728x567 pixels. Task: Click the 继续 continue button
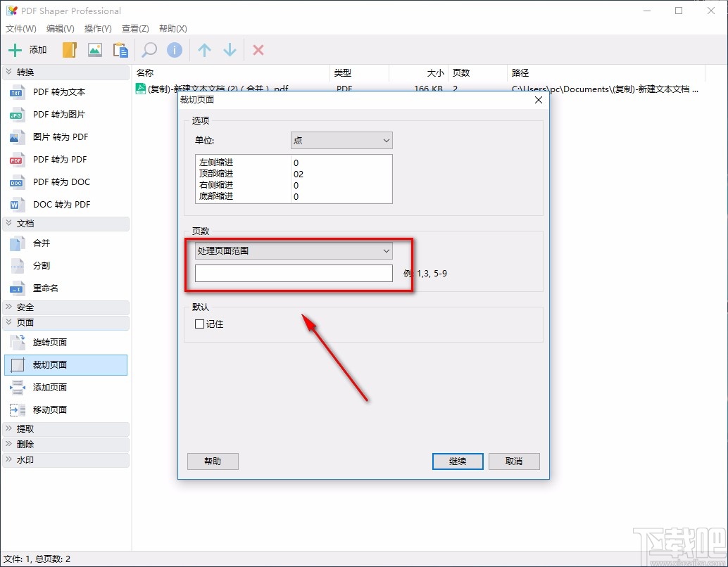pos(457,461)
